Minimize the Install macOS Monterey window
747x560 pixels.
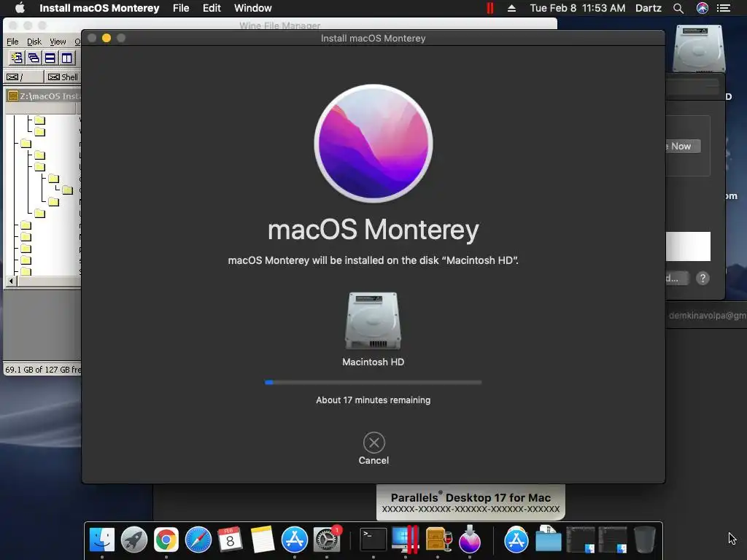(107, 38)
